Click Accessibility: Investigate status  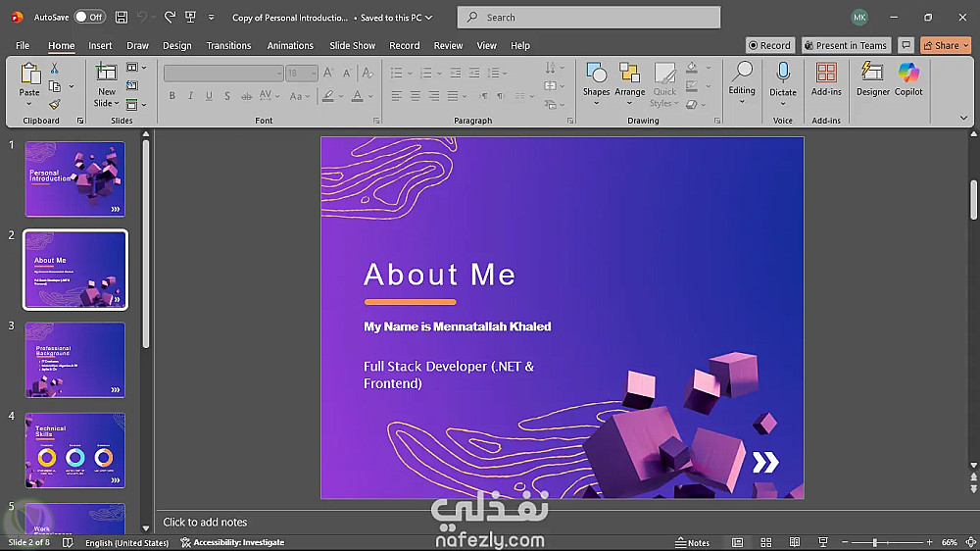[x=232, y=542]
